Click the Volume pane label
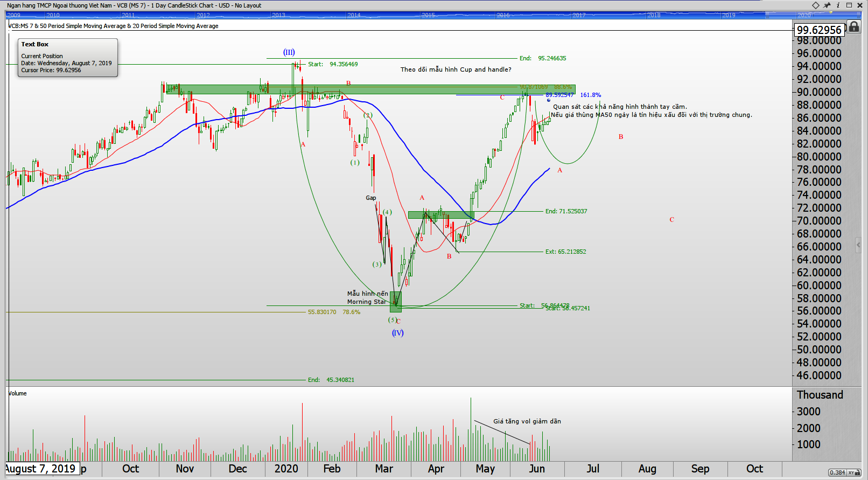The height and width of the screenshot is (480, 868). point(17,393)
